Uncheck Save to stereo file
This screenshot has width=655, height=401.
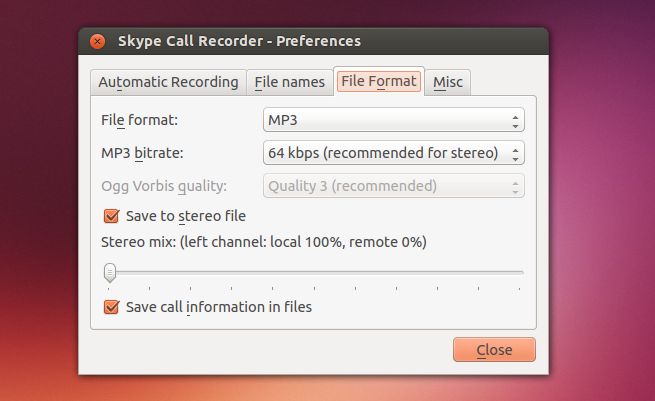pyautogui.click(x=112, y=216)
